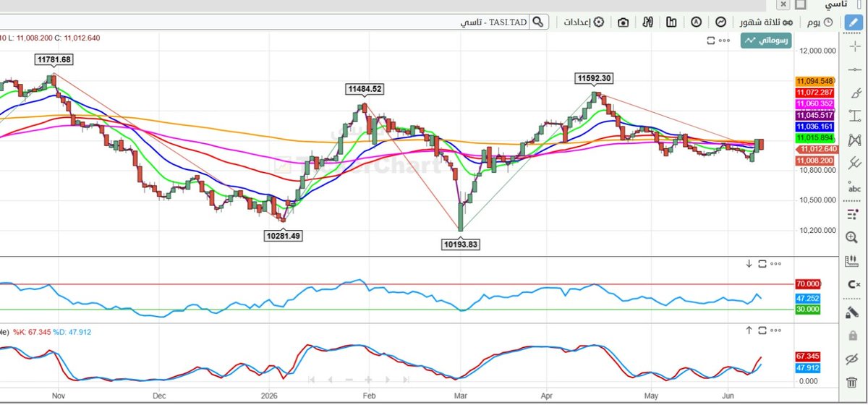Click the 10281.49 trough annotation label
Image resolution: width=868 pixels, height=405 pixels.
tap(284, 236)
